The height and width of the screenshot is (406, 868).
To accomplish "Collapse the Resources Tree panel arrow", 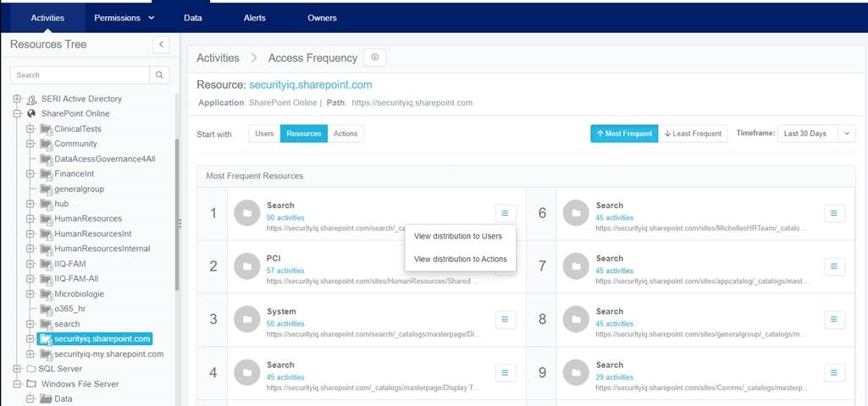I will [161, 45].
